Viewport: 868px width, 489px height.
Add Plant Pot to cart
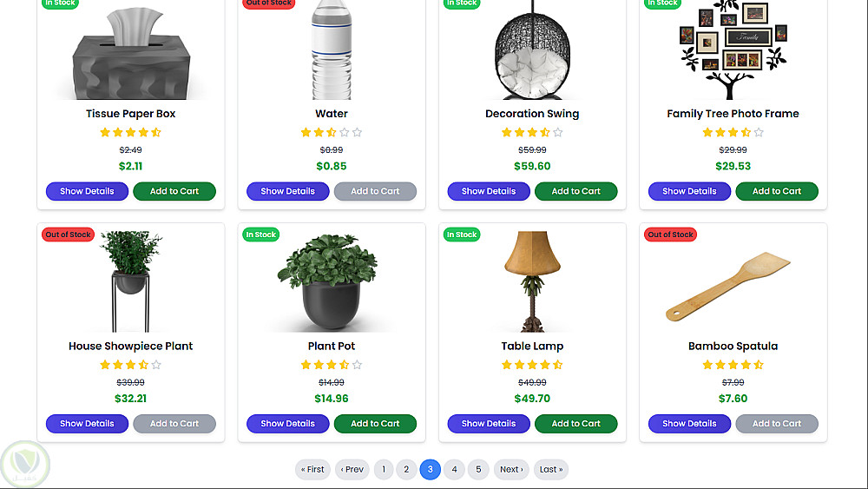(375, 424)
